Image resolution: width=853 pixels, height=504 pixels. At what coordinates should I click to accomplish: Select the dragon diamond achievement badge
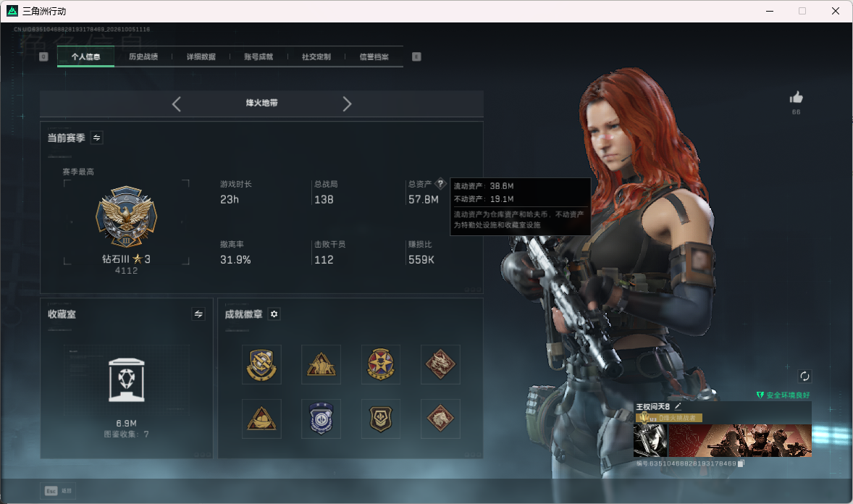(441, 364)
